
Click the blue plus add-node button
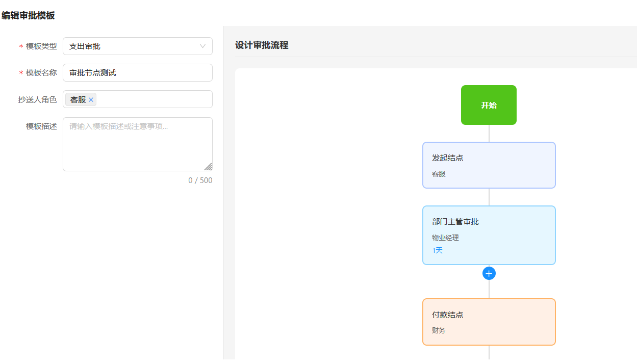coord(489,273)
